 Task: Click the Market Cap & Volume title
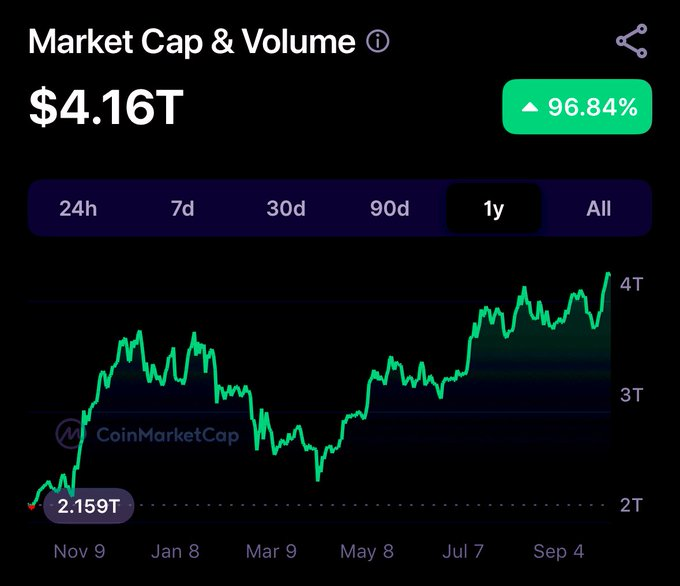(192, 42)
